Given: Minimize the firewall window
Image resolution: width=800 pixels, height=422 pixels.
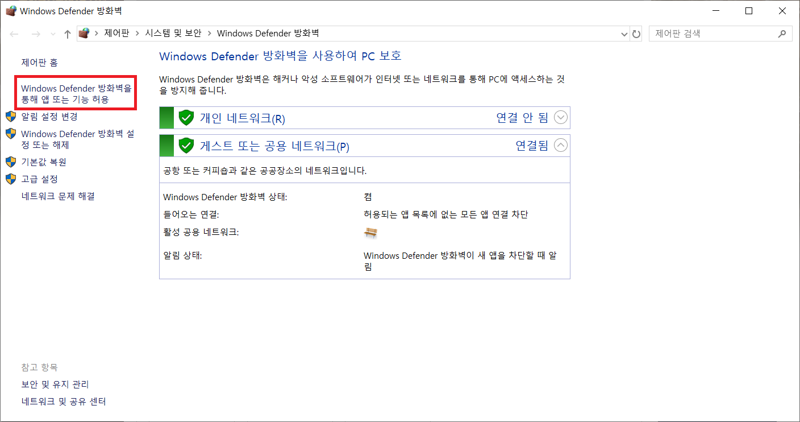Looking at the screenshot, I should 716,11.
